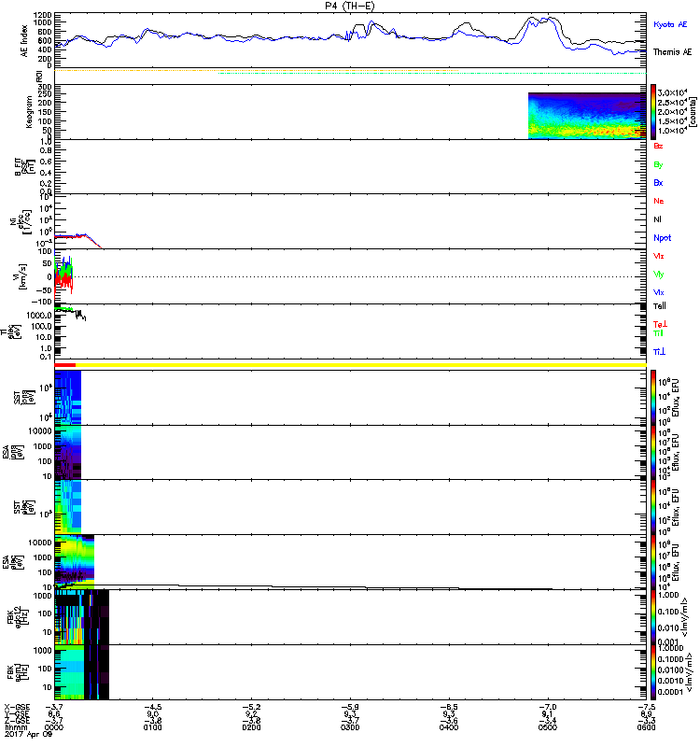Click the "ESA ions [eV]" axis label
Image resolution: width=700 pixels, height=747 pixels.
coord(13,452)
